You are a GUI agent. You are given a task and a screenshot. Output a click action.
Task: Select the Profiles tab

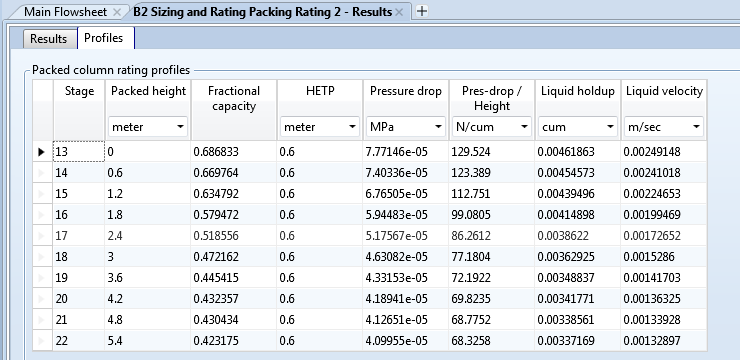coord(103,38)
